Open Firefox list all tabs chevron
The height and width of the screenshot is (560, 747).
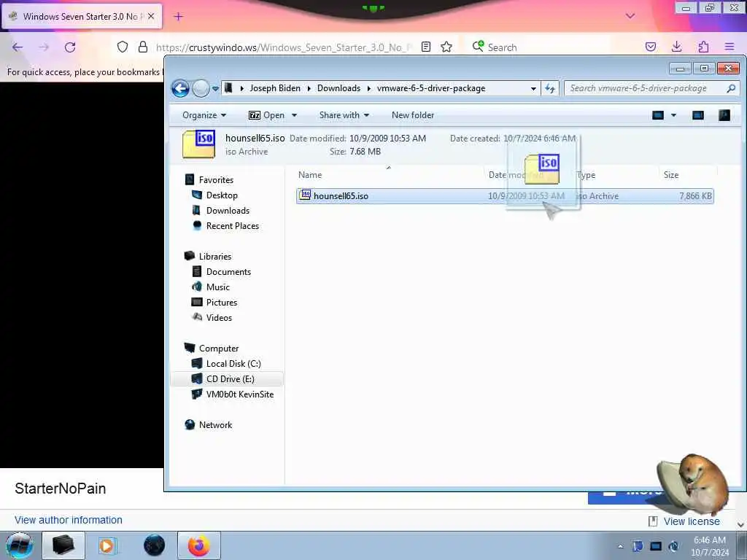click(630, 16)
